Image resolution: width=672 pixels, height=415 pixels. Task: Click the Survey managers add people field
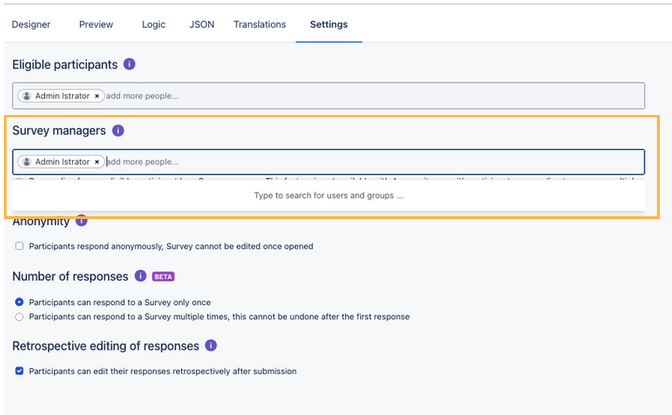[x=370, y=161]
